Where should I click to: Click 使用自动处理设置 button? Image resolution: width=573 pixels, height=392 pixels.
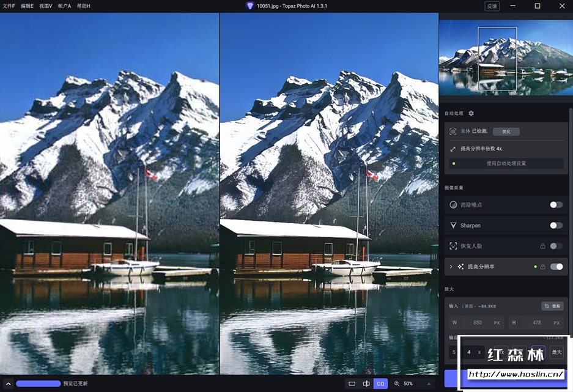click(x=506, y=163)
